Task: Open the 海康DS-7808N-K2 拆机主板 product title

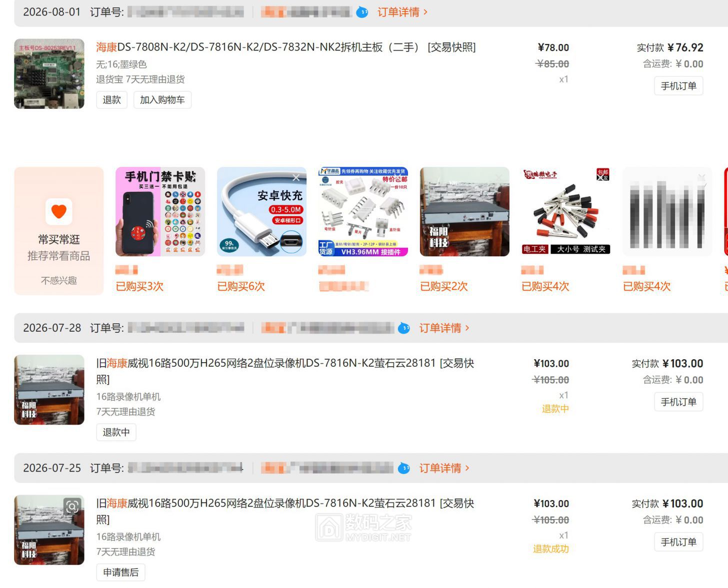Action: click(x=286, y=47)
